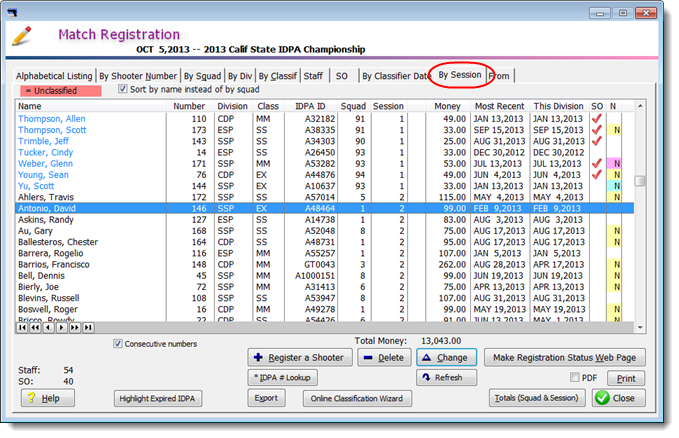Print the registration list

626,378
